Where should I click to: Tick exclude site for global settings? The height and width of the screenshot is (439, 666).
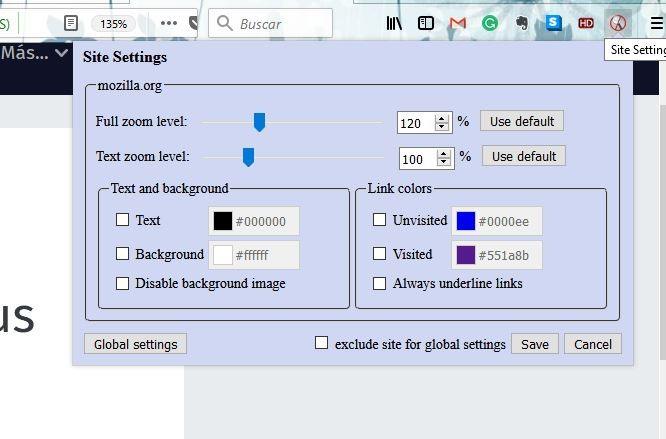(322, 343)
